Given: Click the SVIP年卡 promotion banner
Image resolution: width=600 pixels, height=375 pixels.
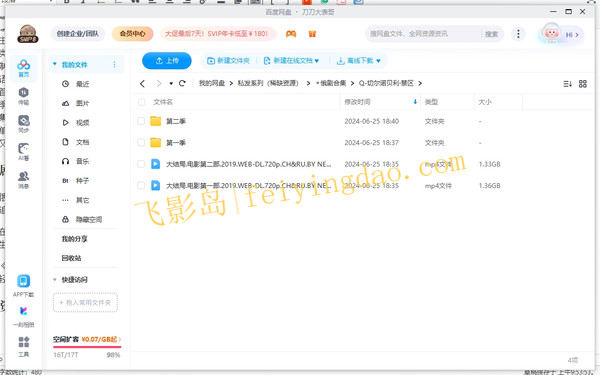Looking at the screenshot, I should 217,34.
